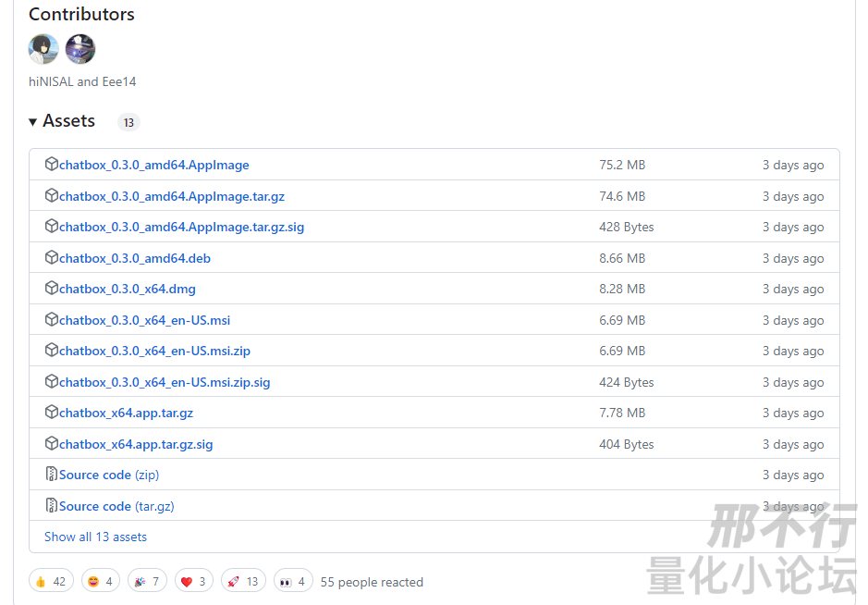This screenshot has width=868, height=605.
Task: Toggle heart reaction with 3
Action: point(194,581)
